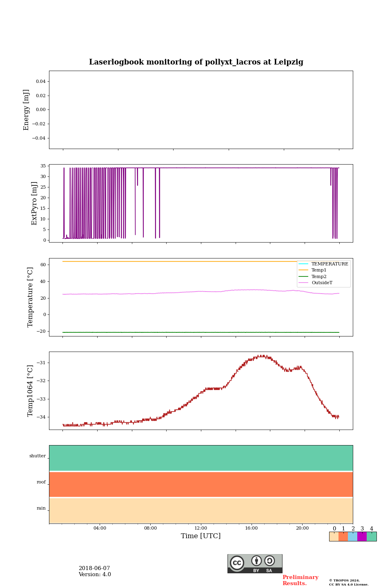The height and width of the screenshot is (588, 392).
Task: Click the plot title mentioning pollyxt_lacros
Action: point(196,62)
